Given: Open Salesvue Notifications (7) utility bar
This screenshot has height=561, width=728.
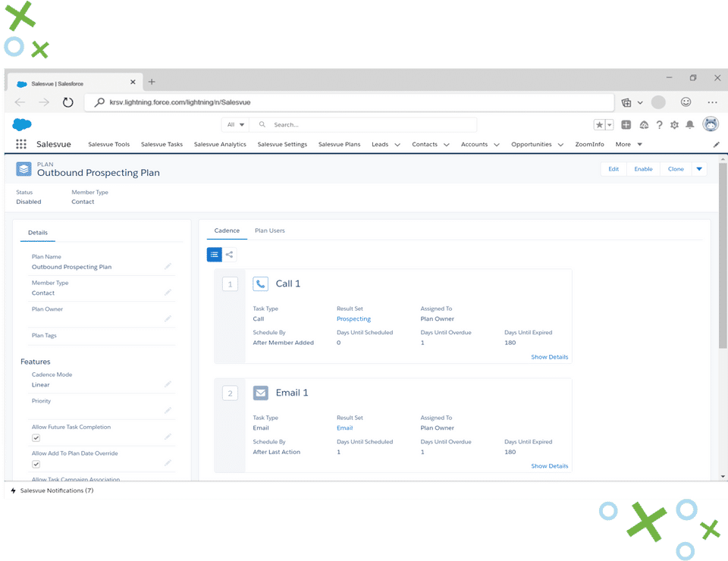Looking at the screenshot, I should (52, 490).
